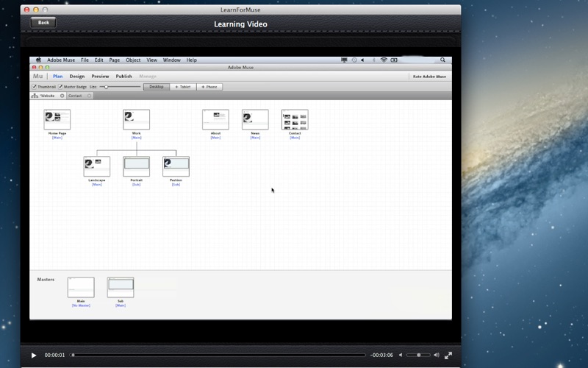Click the Sub master thumbnail
The width and height of the screenshot is (588, 368).
[x=121, y=287]
